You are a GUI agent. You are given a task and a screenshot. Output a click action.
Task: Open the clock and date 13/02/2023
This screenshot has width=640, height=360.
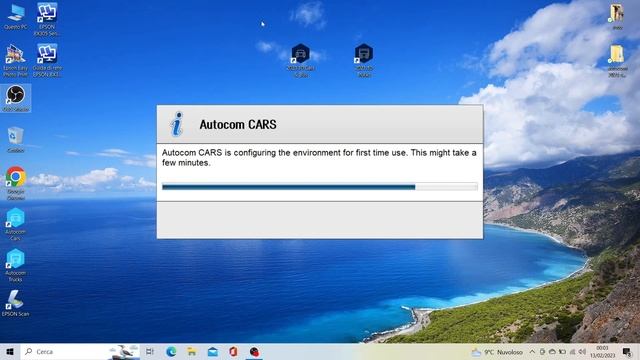coord(602,351)
